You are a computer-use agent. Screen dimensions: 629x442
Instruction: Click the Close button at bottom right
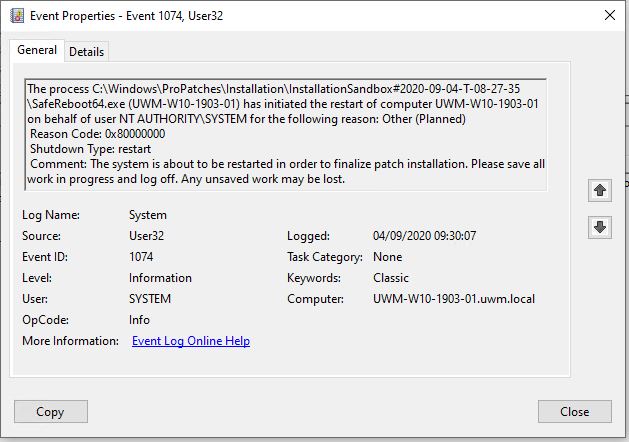pyautogui.click(x=574, y=412)
